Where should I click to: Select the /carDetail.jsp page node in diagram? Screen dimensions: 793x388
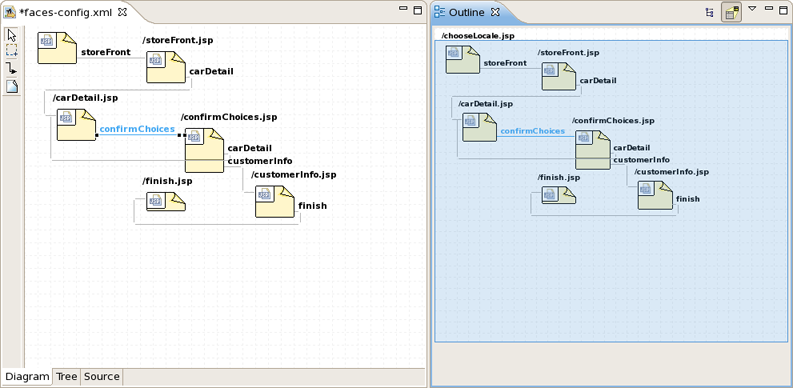coord(76,124)
